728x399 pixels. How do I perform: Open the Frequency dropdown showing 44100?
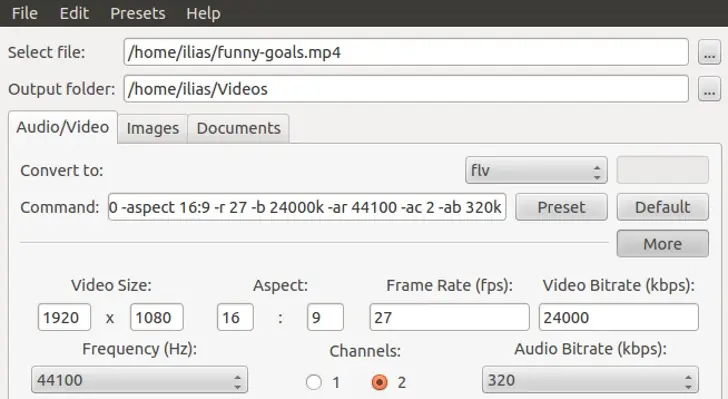point(139,380)
